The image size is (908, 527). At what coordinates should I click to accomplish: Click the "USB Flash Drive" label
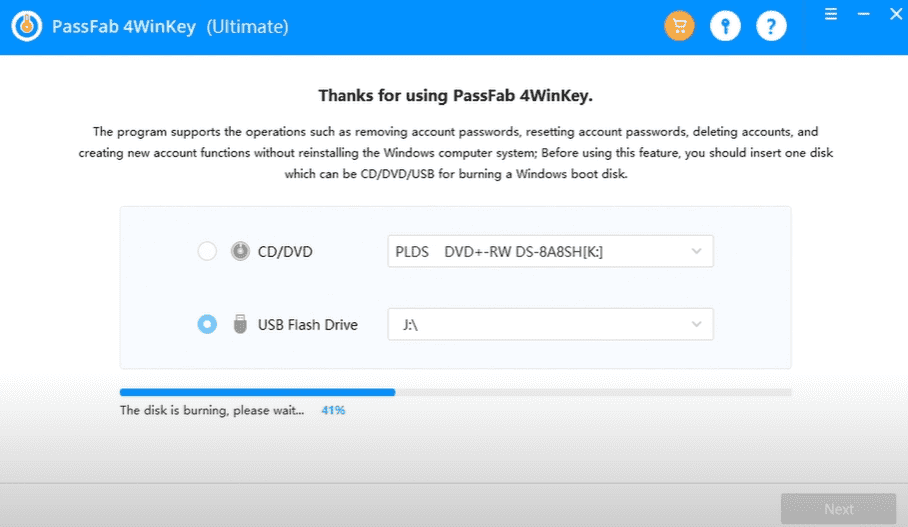pyautogui.click(x=308, y=324)
